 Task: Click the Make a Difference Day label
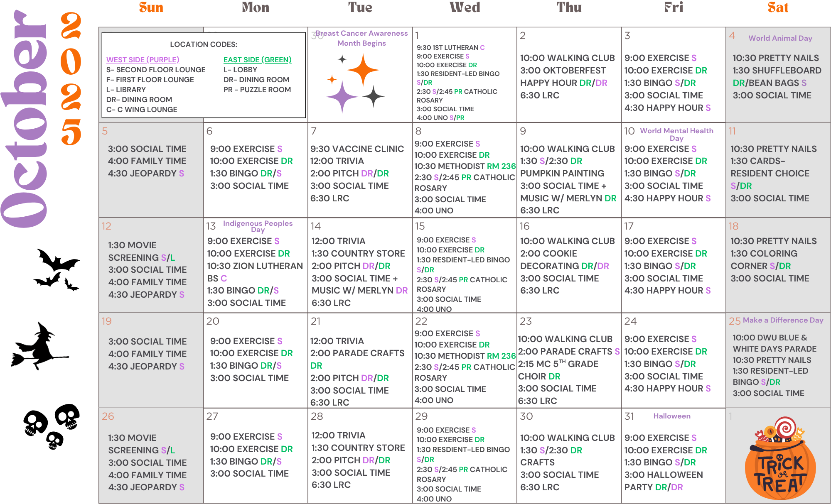783,320
